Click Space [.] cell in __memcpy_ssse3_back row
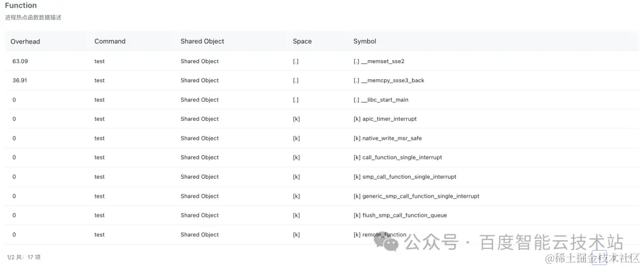 [296, 80]
